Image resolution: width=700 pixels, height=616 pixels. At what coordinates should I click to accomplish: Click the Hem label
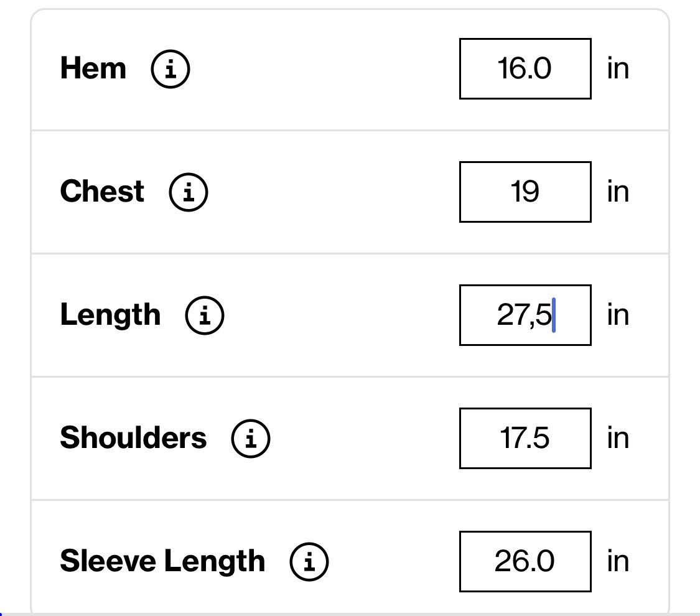pos(93,68)
